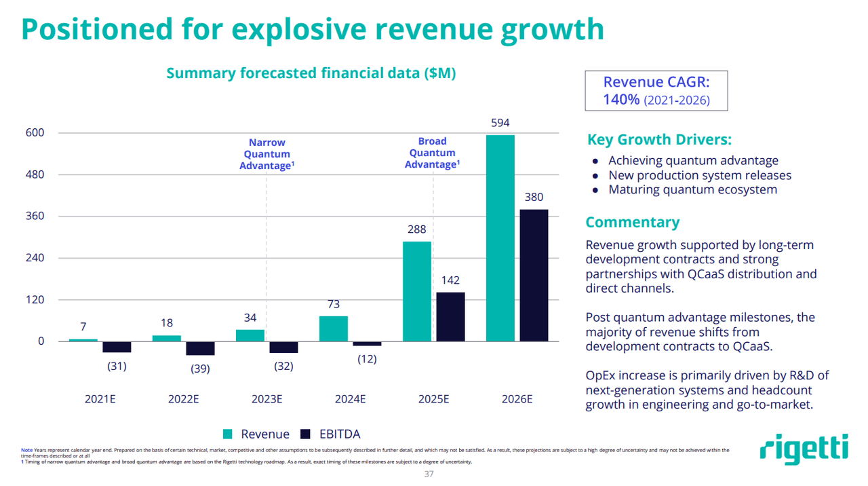Click the Summary forecasted financial data heading
Screen dimensions: 868x486
click(311, 73)
